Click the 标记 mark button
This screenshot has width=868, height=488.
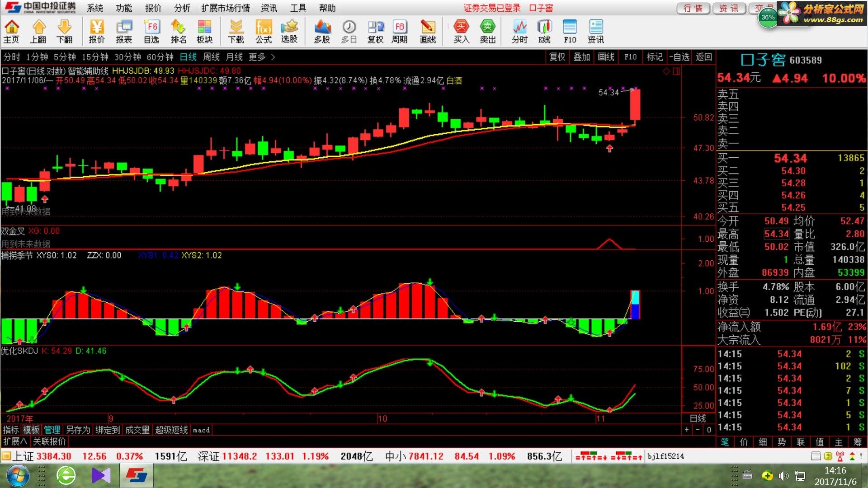click(655, 57)
